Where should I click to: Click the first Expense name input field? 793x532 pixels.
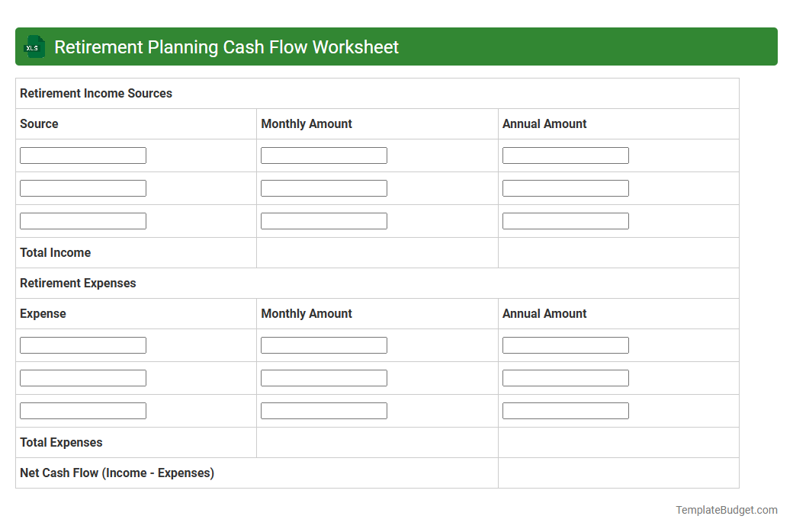82,345
